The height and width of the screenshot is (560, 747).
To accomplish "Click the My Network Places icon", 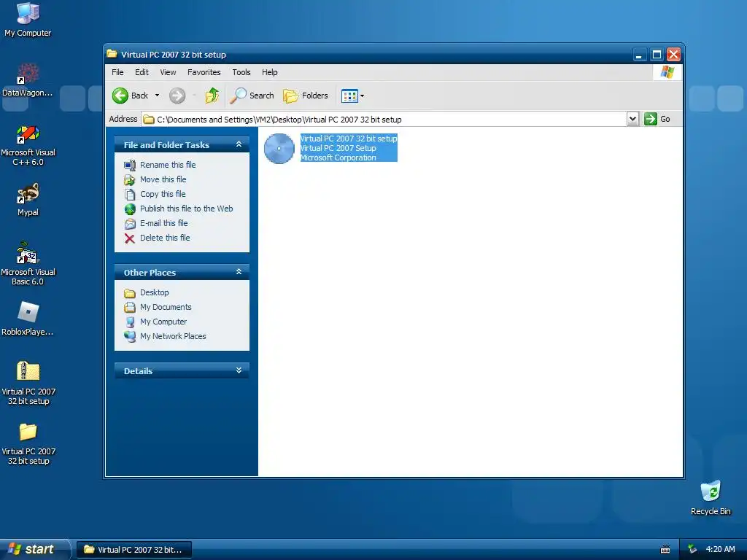I will pos(130,337).
